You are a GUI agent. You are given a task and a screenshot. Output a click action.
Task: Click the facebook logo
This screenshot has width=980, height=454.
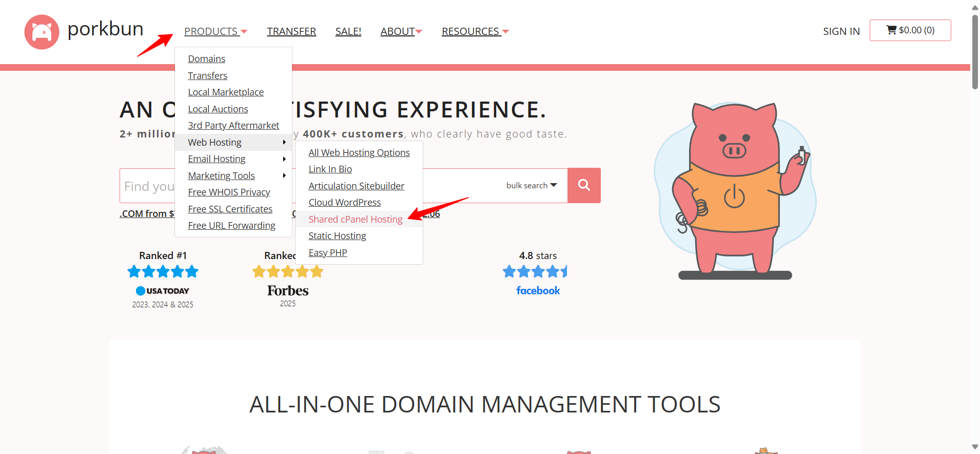[x=538, y=291]
